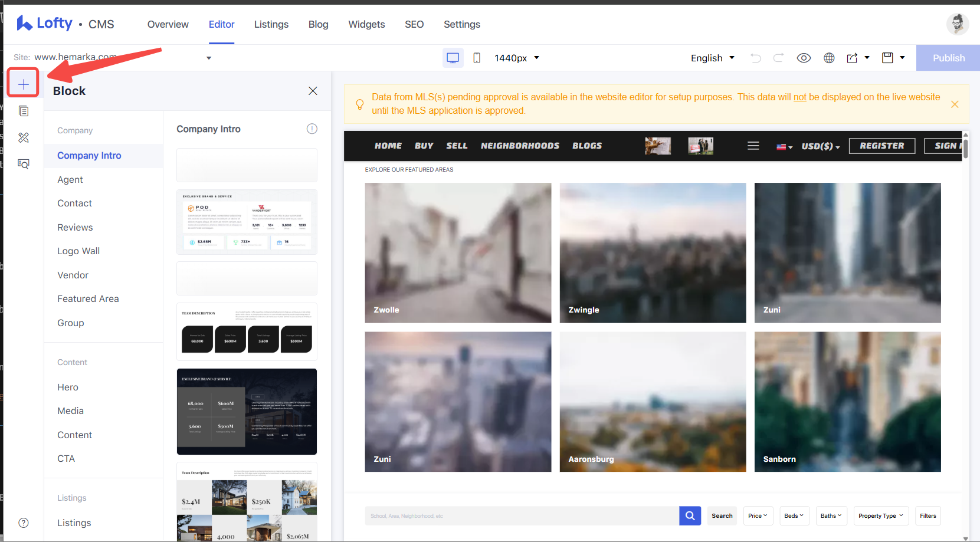
Task: Click the undo arrow icon
Action: pyautogui.click(x=756, y=58)
